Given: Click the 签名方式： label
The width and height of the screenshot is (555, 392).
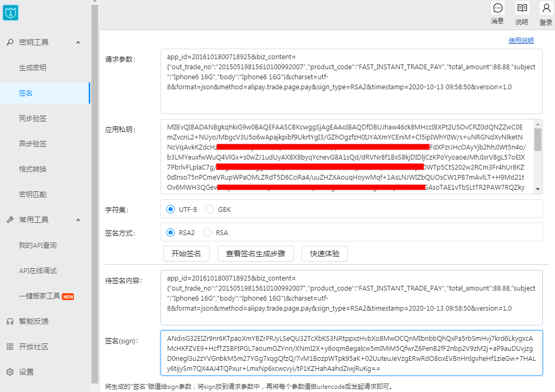Looking at the screenshot, I should [x=120, y=233].
